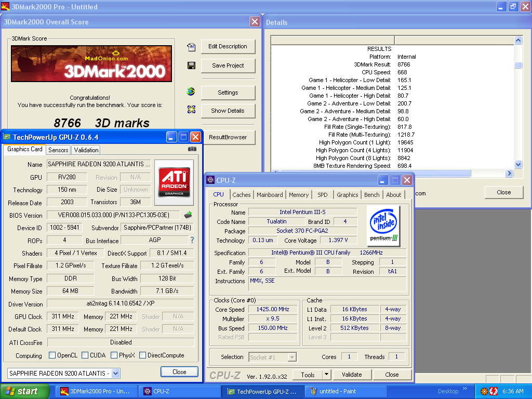Click the Details vertical scrollbar thumb

click(x=518, y=65)
